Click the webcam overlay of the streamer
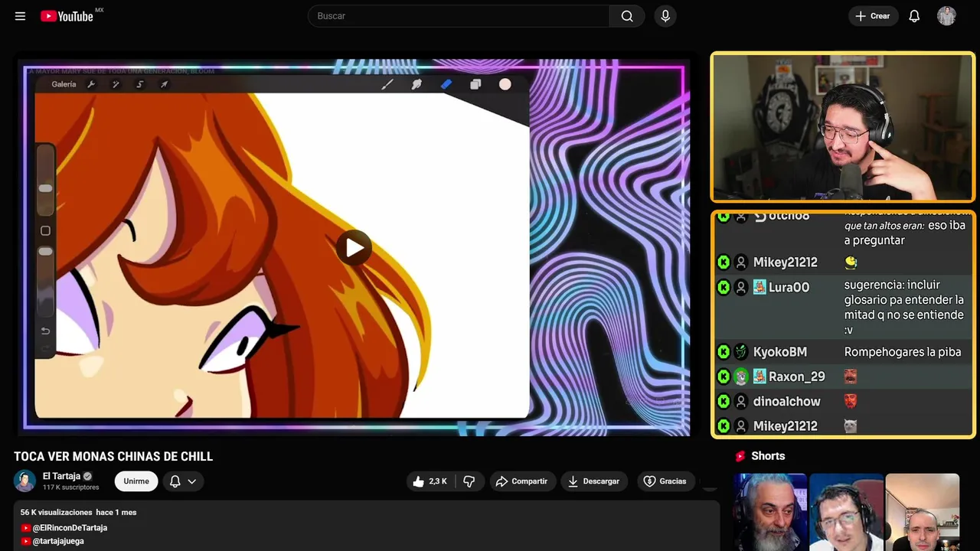Viewport: 980px width, 551px height. (x=843, y=127)
